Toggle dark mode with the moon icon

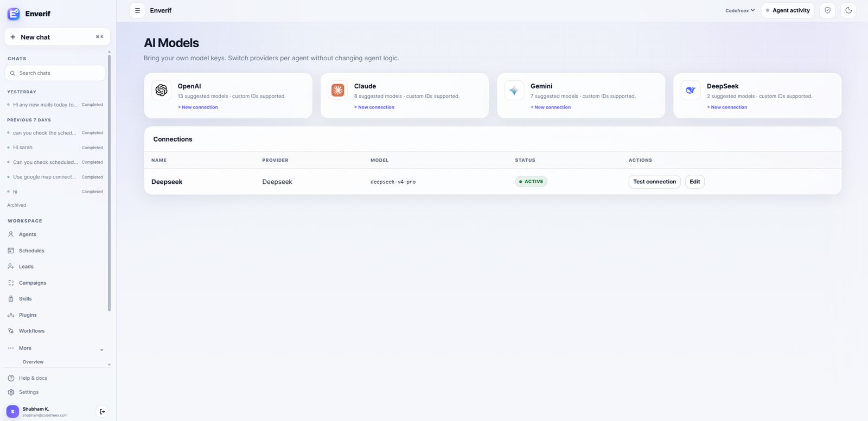pyautogui.click(x=848, y=10)
